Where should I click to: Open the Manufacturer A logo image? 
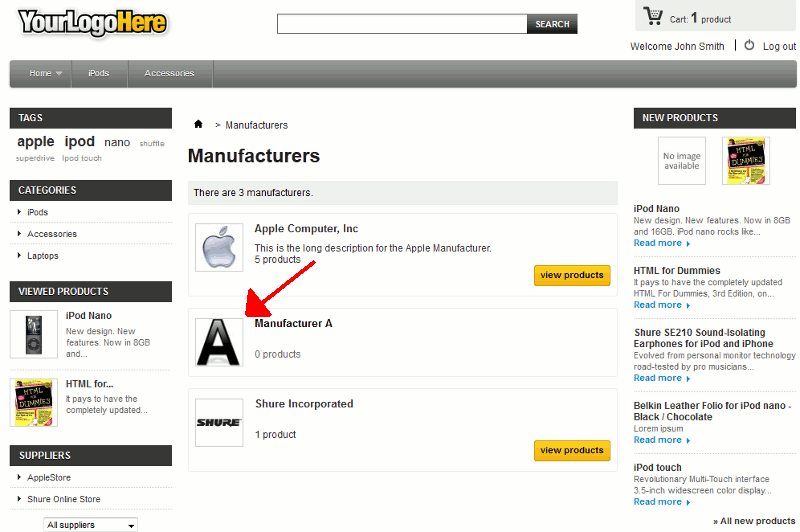[219, 342]
